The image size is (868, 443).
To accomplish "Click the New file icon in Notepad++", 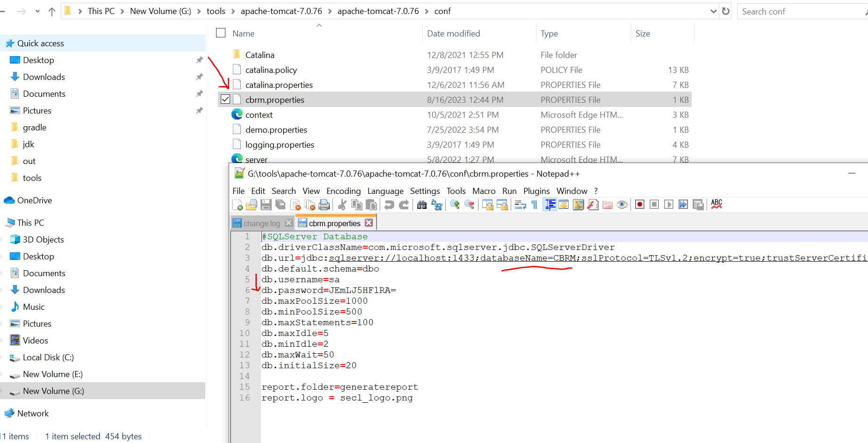I will (x=237, y=205).
